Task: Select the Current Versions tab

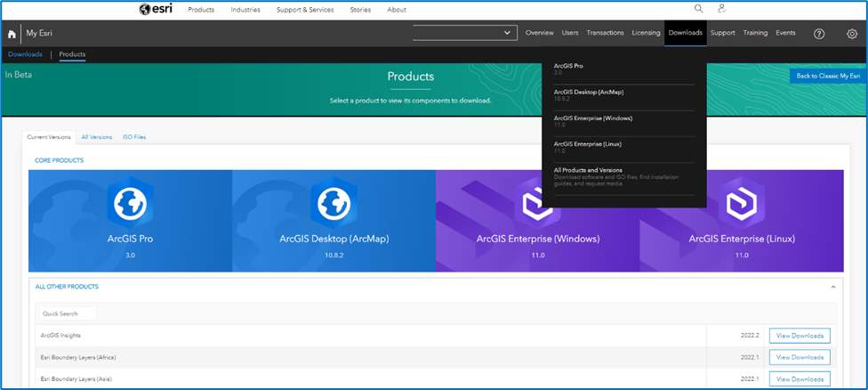Action: click(x=49, y=137)
